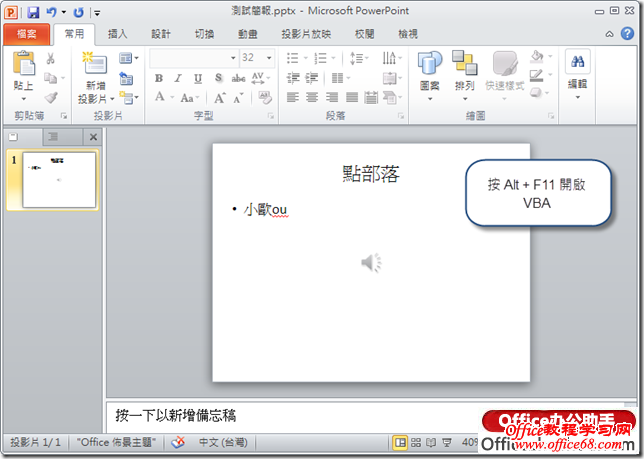Select the Format Painter brush
Screen dimensions: 644x459
click(x=51, y=97)
